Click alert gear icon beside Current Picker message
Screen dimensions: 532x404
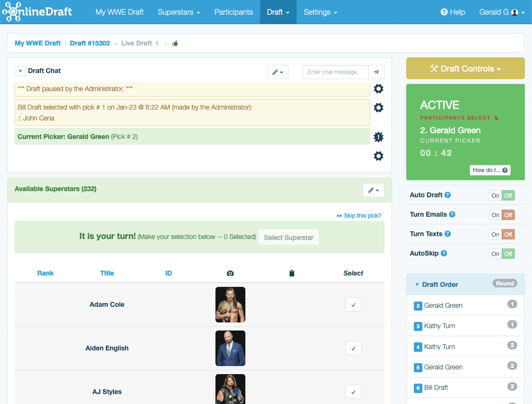point(378,137)
